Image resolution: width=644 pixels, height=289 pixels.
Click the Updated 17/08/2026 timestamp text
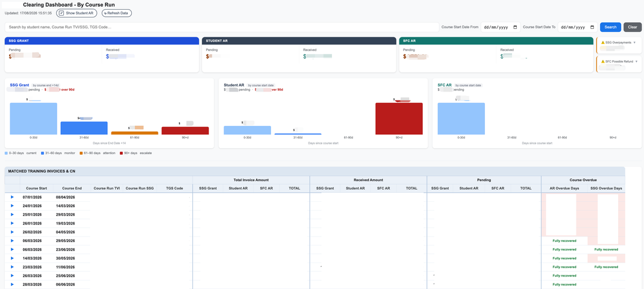[28, 13]
